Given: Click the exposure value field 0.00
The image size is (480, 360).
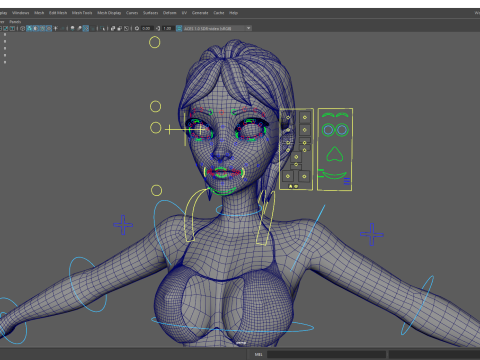Looking at the screenshot, I should pyautogui.click(x=147, y=28).
